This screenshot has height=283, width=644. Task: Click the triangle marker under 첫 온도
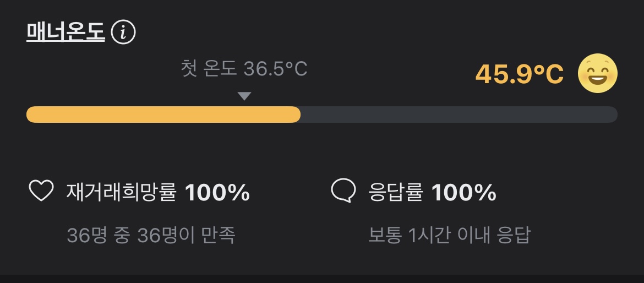244,96
